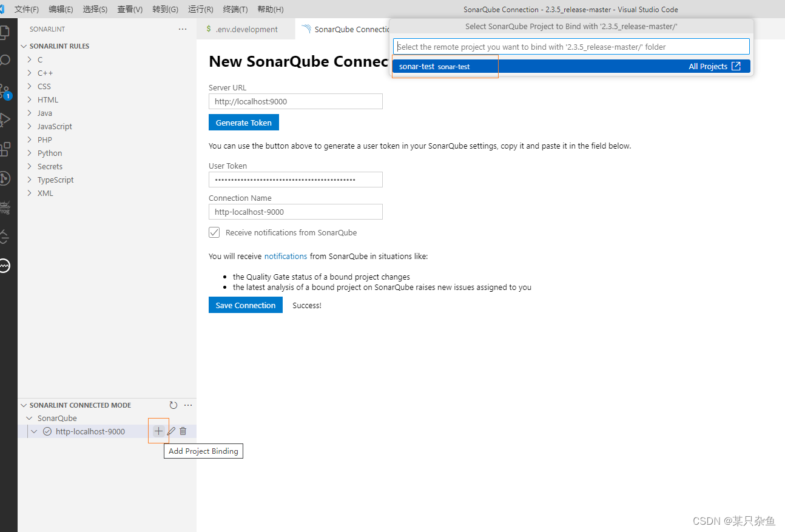785x532 pixels.
Task: Switch to the SonarQube Connection tab
Action: click(x=343, y=29)
